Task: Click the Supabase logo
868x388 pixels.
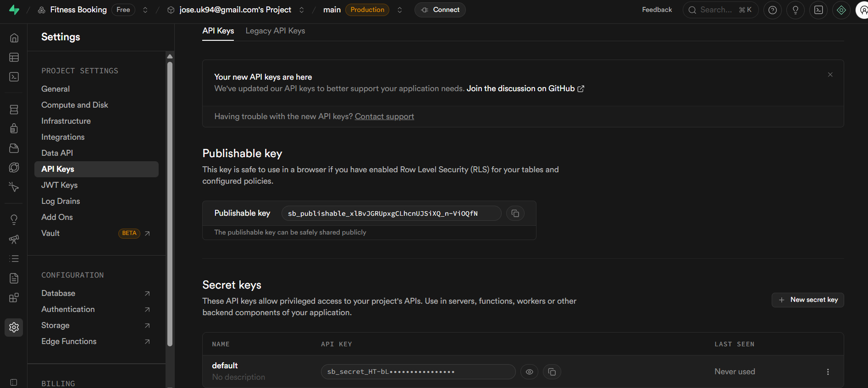Action: (x=14, y=10)
